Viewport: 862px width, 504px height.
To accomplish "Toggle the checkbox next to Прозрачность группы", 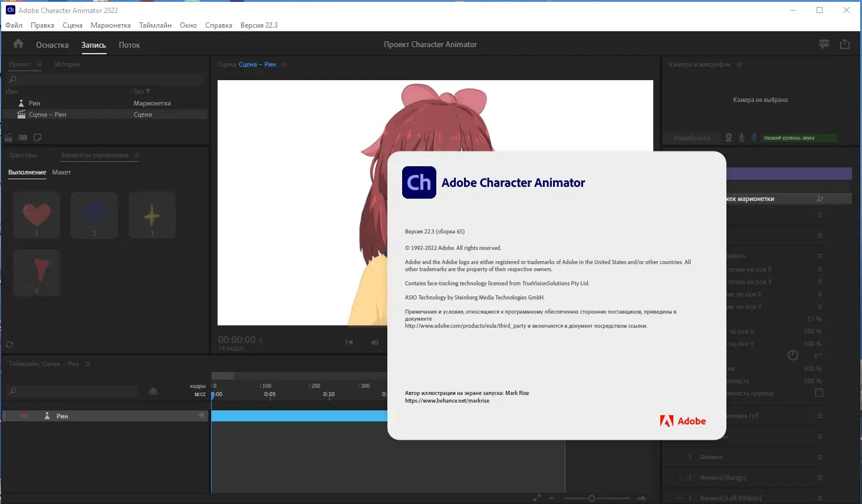I will pyautogui.click(x=818, y=393).
